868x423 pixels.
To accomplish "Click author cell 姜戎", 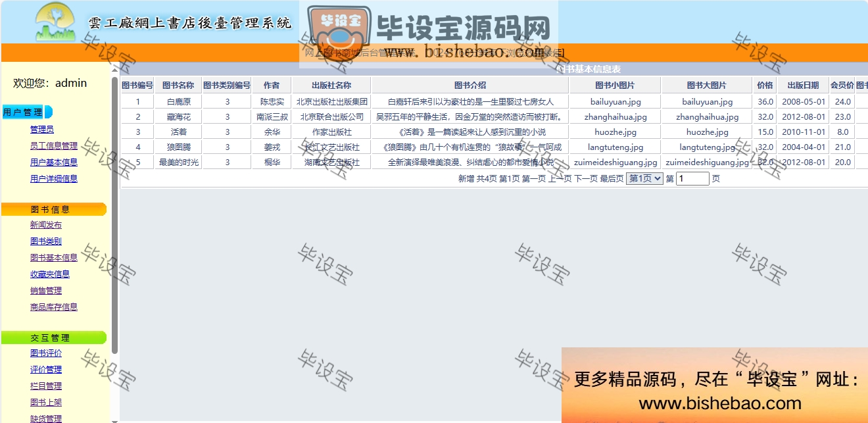I will (x=272, y=147).
